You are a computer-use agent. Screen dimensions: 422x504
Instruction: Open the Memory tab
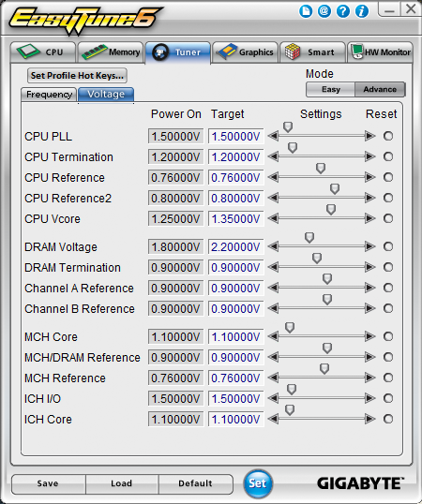click(x=111, y=52)
